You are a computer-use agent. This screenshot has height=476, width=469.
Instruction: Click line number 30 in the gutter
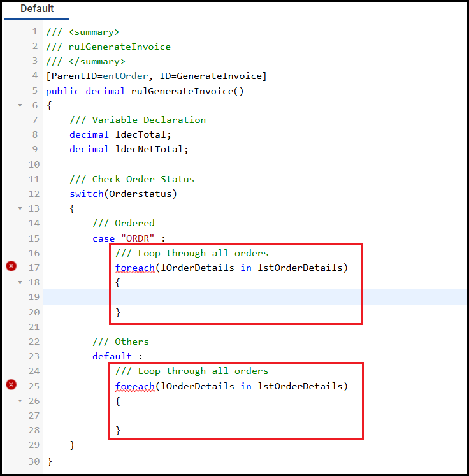(34, 461)
